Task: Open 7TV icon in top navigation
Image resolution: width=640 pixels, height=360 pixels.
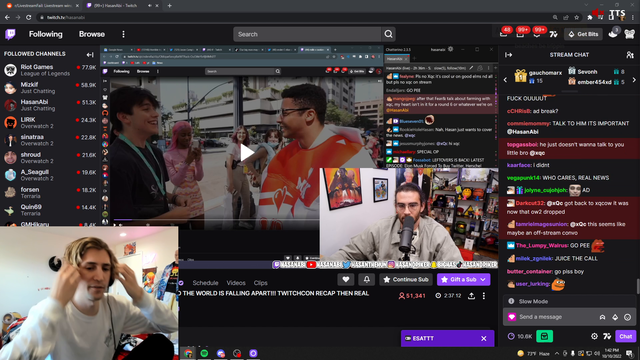Action: click(x=553, y=34)
